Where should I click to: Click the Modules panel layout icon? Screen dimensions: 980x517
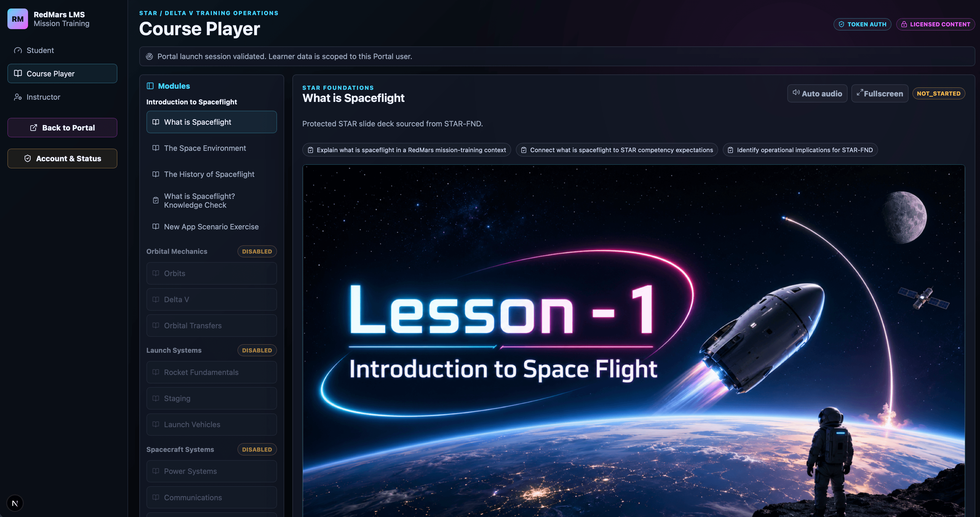150,86
